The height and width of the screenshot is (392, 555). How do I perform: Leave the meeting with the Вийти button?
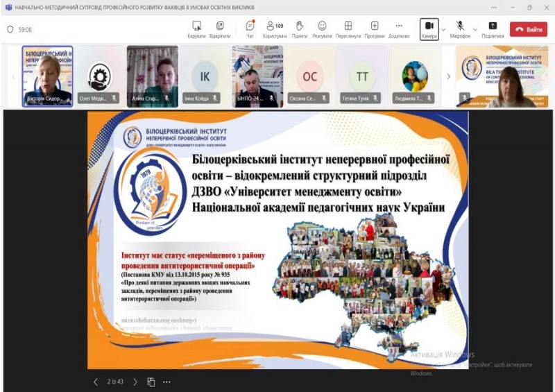[x=528, y=29]
